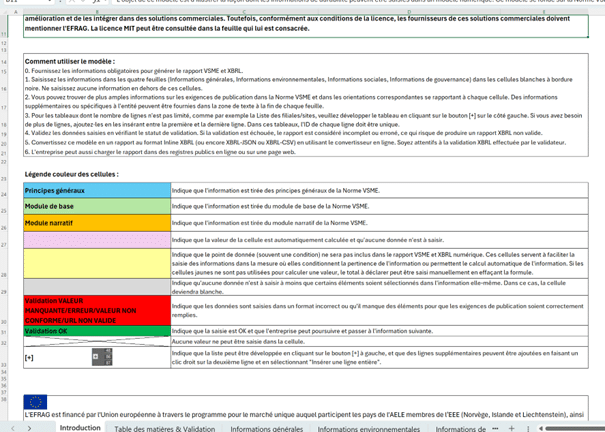This screenshot has width=605, height=432.
Task: Switch to Table des matières & Validation tab
Action: (x=164, y=427)
